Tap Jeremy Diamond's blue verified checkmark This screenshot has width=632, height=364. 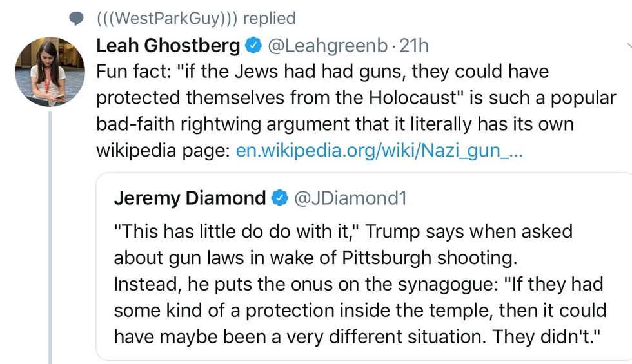[280, 198]
